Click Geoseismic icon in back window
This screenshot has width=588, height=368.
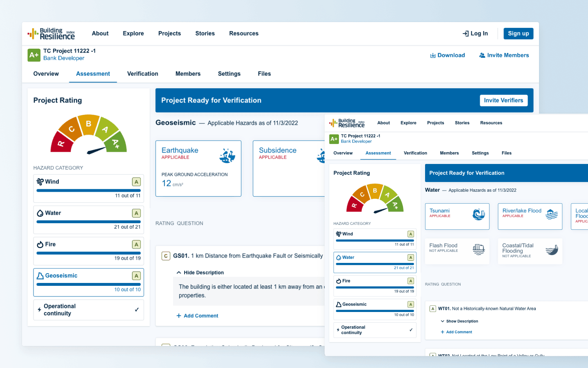pyautogui.click(x=40, y=276)
